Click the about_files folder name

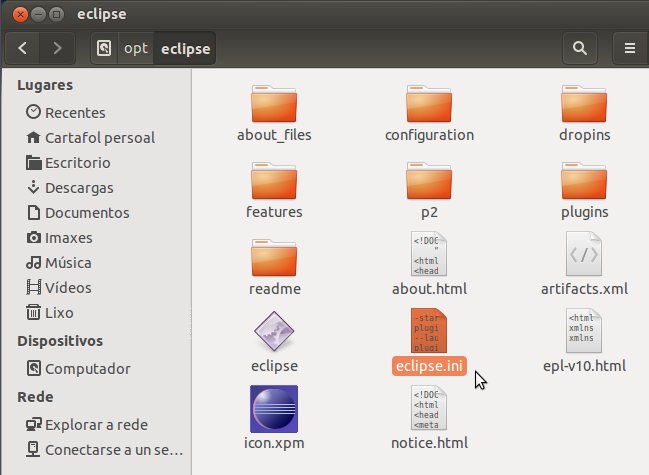pos(274,135)
